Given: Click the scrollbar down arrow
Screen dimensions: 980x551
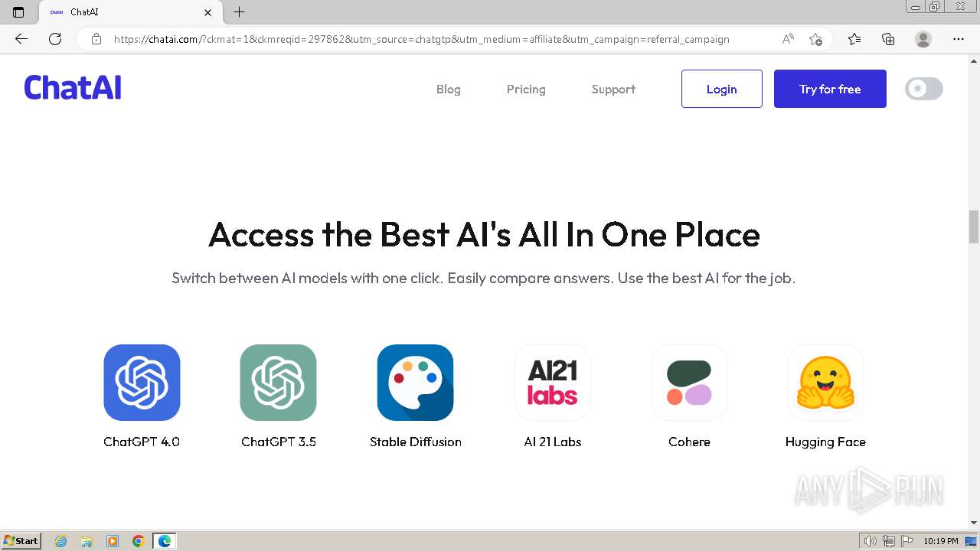Looking at the screenshot, I should click(973, 523).
